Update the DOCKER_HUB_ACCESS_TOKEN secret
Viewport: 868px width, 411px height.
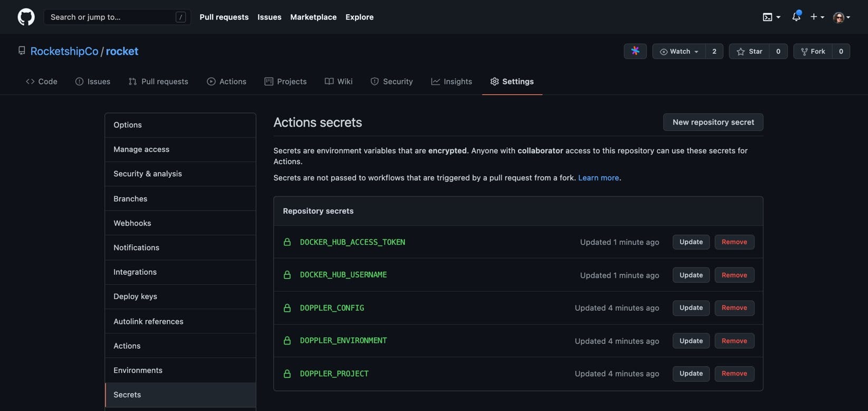coord(691,242)
